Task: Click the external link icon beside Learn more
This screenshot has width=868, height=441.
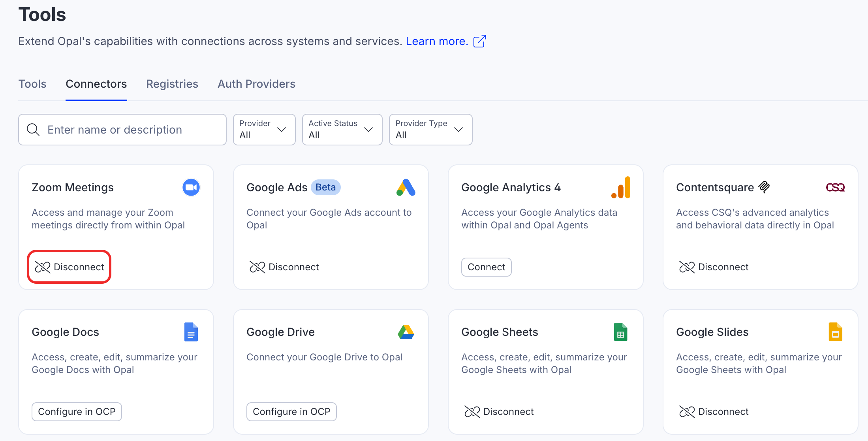Action: tap(480, 41)
